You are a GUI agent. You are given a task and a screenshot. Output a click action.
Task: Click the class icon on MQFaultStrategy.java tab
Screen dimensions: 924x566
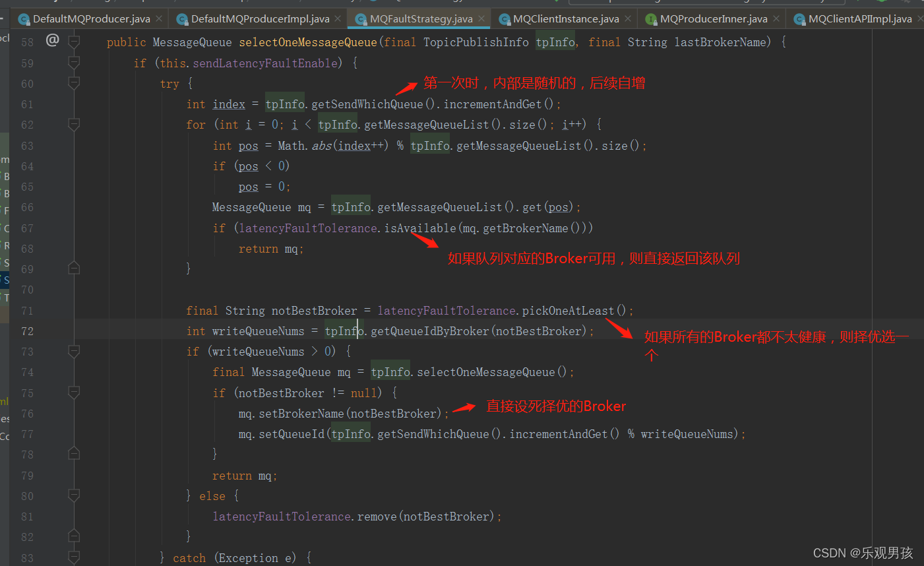(x=361, y=19)
